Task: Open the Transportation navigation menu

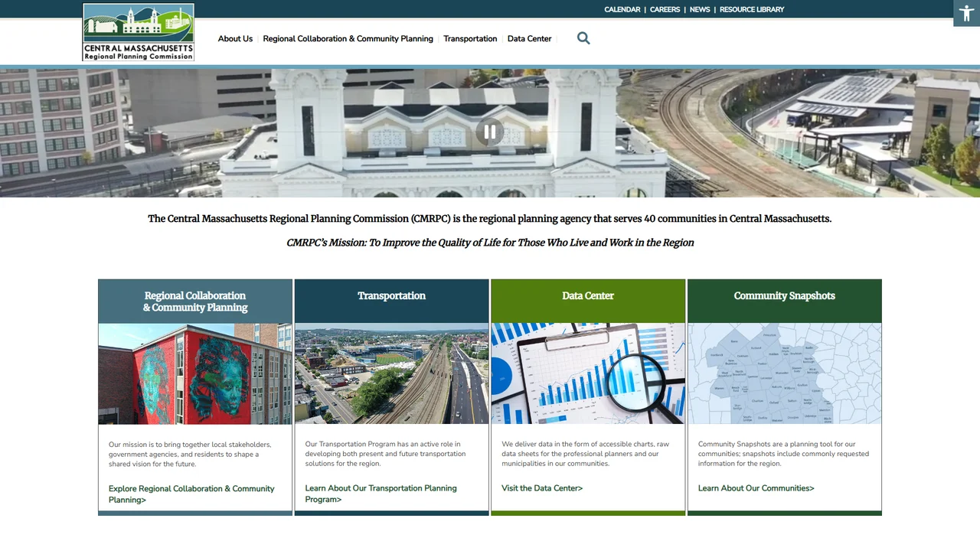Action: (x=470, y=38)
